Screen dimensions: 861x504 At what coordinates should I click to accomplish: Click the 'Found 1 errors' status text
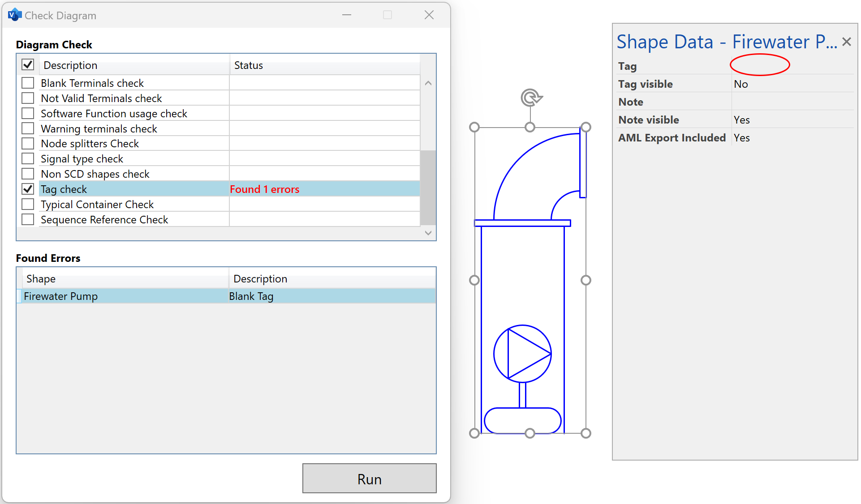point(264,189)
